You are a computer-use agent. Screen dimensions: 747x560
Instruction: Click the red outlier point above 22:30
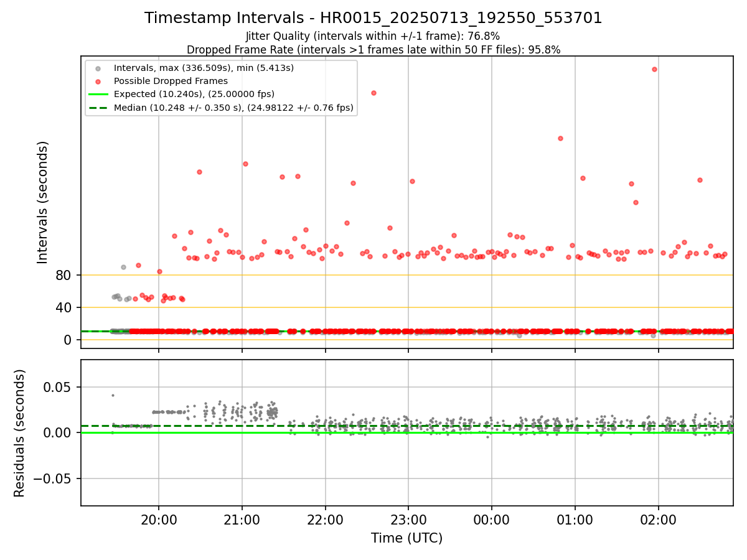pyautogui.click(x=374, y=93)
